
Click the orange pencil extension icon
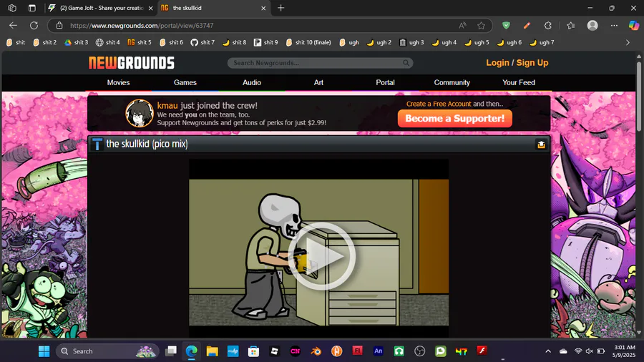coord(527,26)
